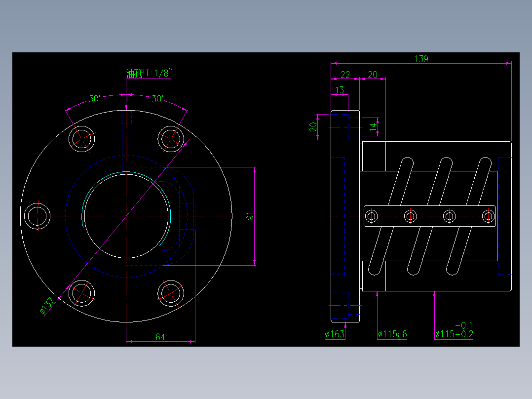Pick the rotated "20" vertical dimension text
The width and height of the screenshot is (532, 399).
pos(313,127)
